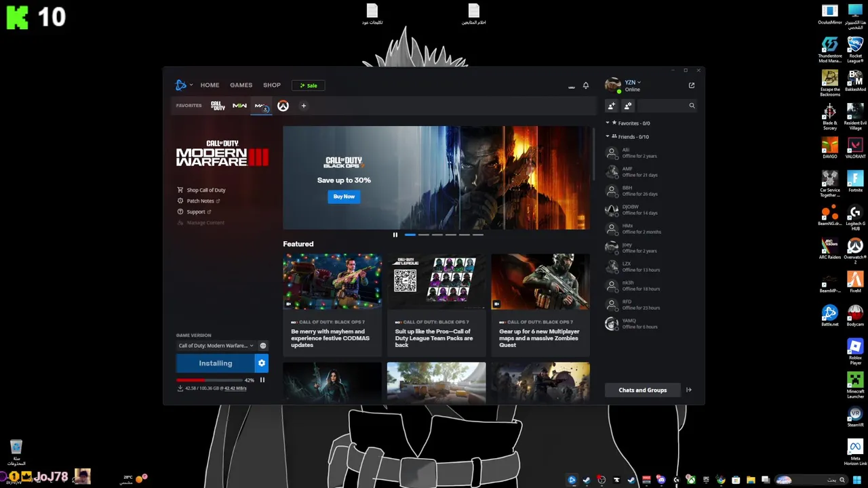The width and height of the screenshot is (868, 488).
Task: Open Recycle Bin on desktop
Action: click(x=16, y=452)
